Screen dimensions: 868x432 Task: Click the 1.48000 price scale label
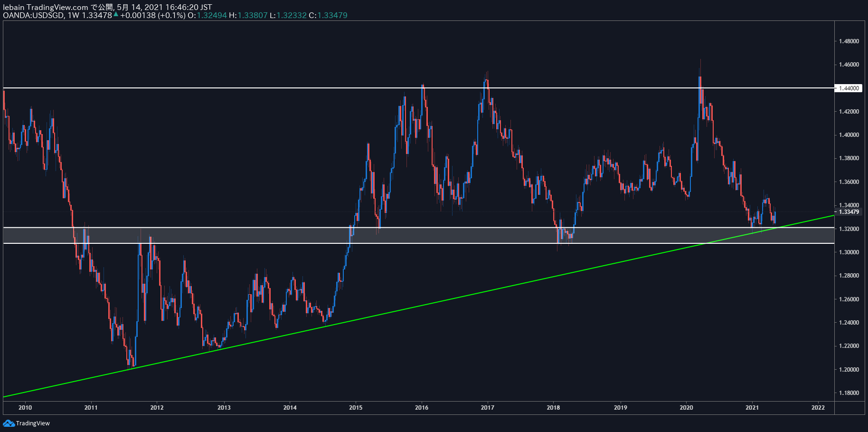coord(849,41)
